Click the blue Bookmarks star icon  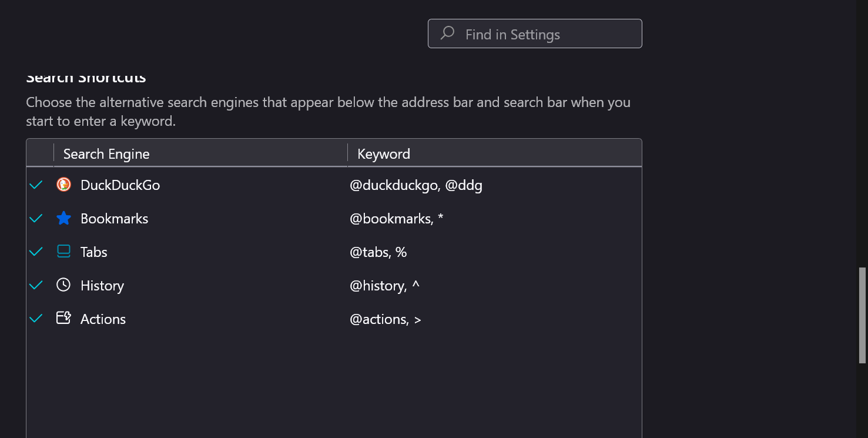pyautogui.click(x=63, y=218)
